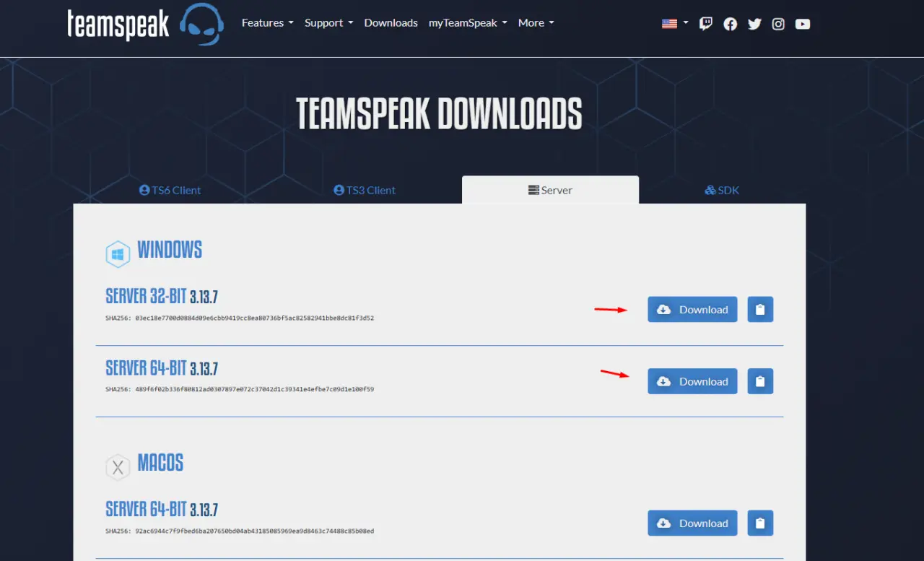
Task: Select the SDK tab
Action: (x=722, y=191)
